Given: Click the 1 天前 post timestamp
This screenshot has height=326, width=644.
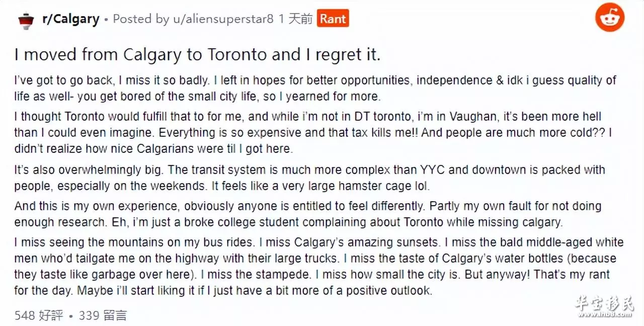Looking at the screenshot, I should point(295,19).
